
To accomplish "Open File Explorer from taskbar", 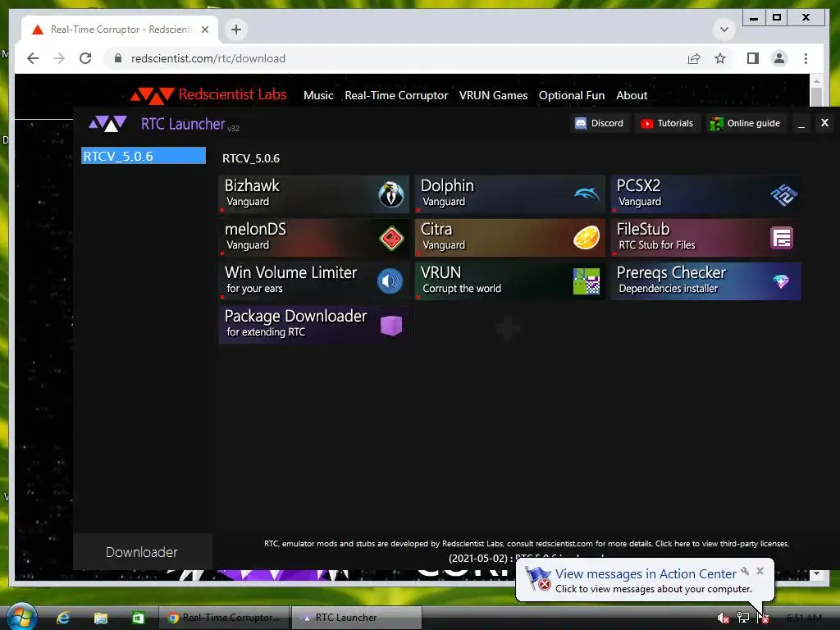I will [x=101, y=618].
